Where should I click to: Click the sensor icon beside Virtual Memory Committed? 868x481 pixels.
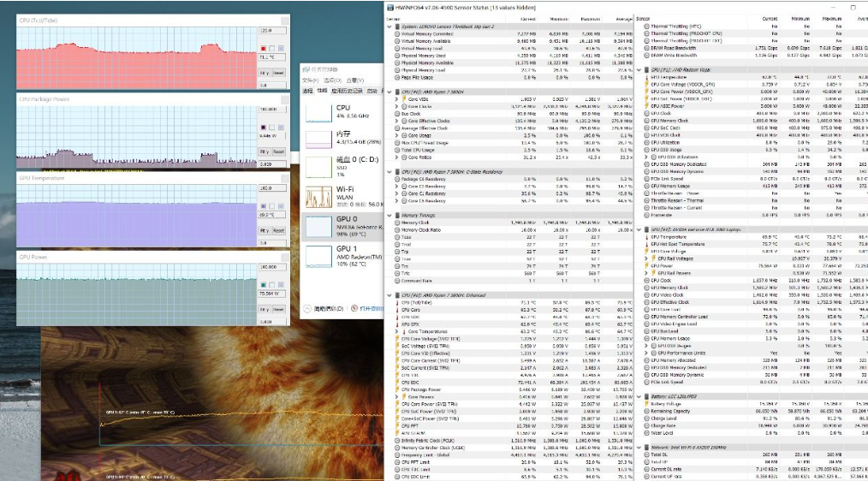(x=397, y=33)
